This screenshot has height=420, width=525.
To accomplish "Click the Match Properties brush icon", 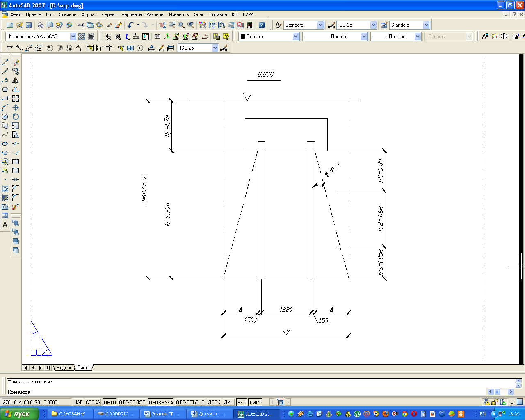I will pos(109,25).
